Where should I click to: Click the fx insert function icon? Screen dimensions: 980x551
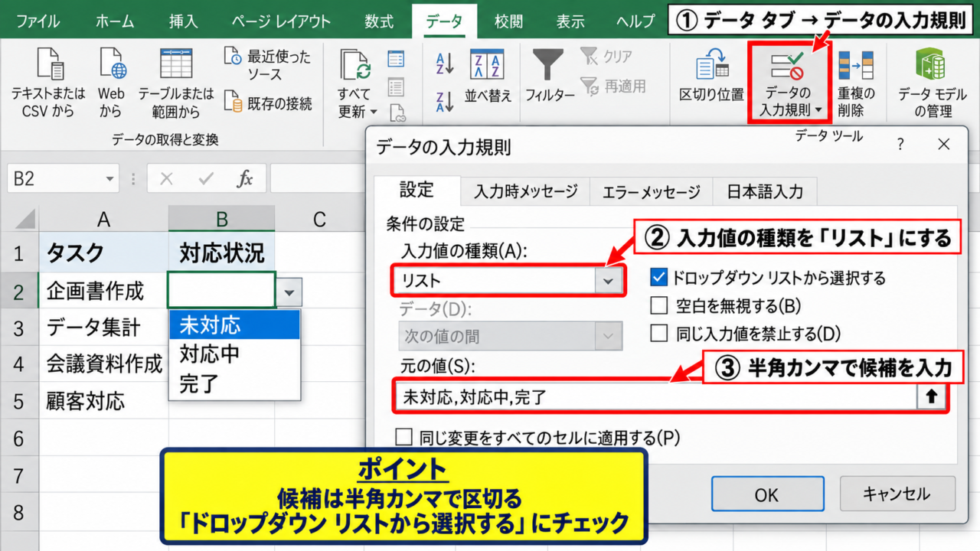245,179
